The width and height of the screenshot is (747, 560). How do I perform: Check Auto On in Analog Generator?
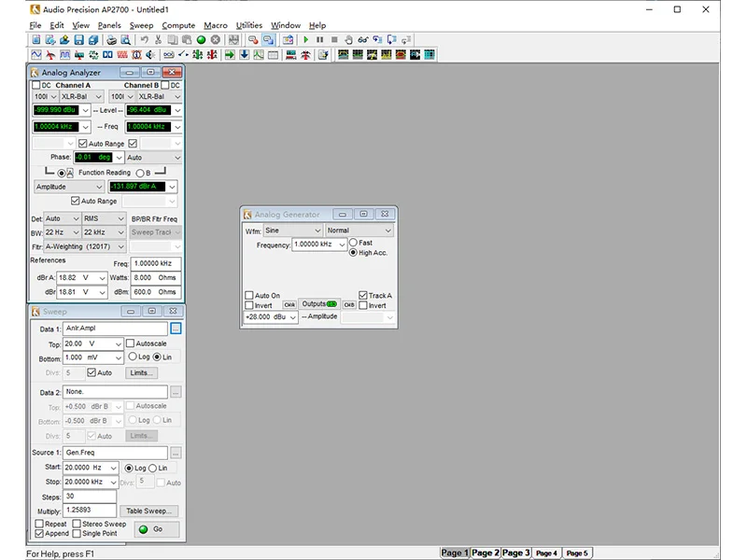click(248, 295)
